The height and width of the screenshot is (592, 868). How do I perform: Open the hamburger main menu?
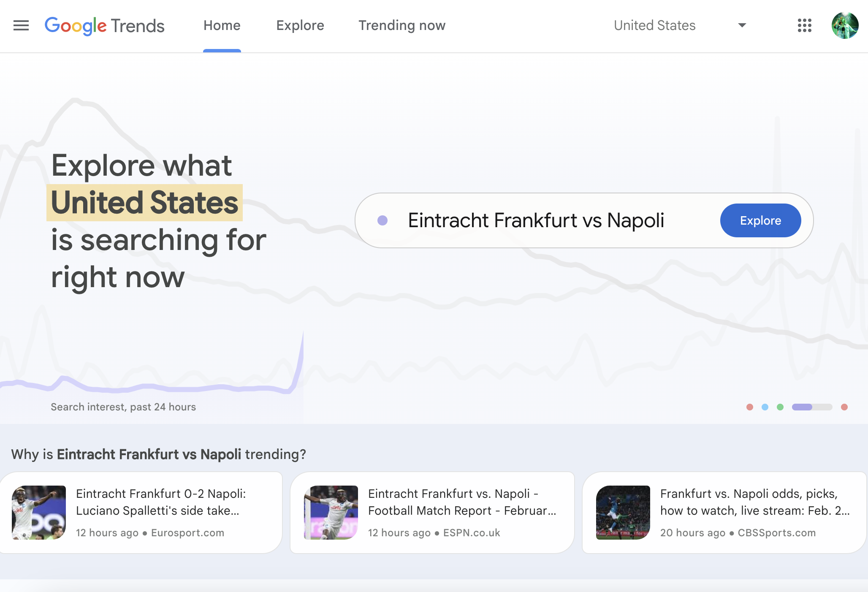tap(21, 25)
